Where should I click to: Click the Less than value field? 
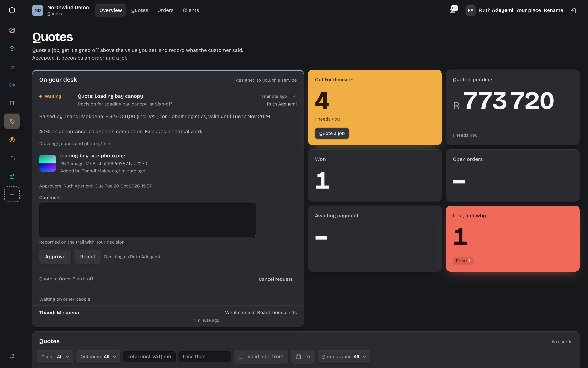tap(205, 357)
